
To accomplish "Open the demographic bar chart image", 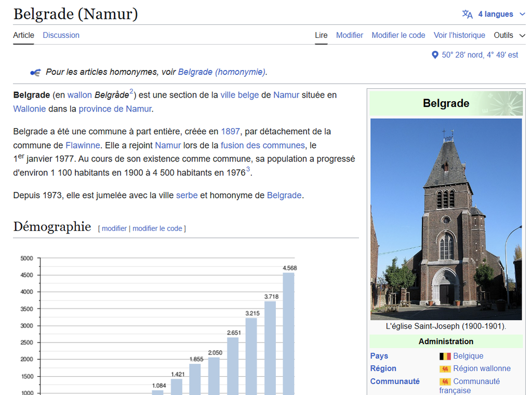I will pos(159,324).
